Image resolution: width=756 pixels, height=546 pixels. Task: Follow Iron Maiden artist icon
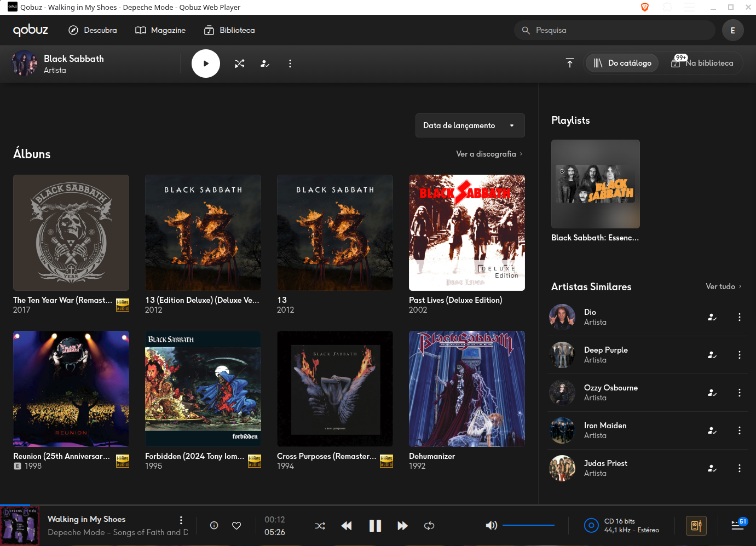[x=712, y=430]
